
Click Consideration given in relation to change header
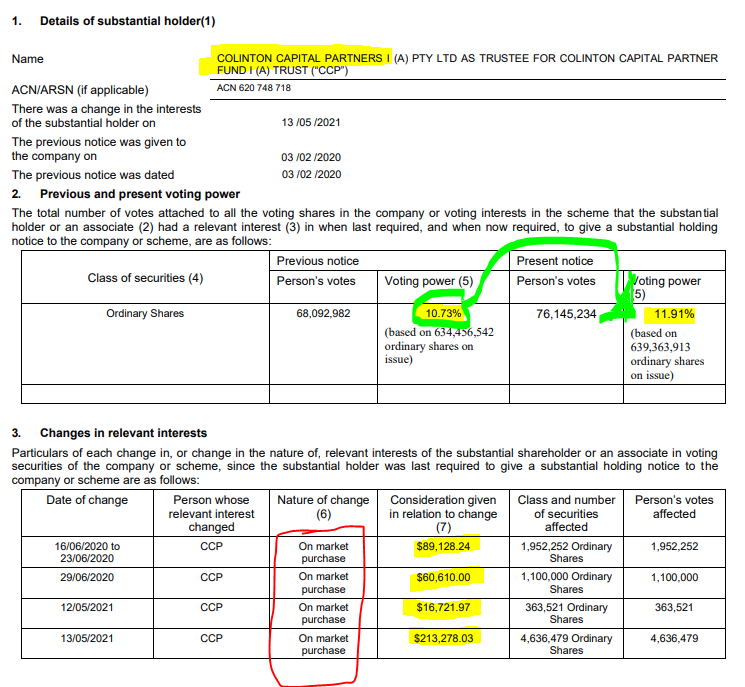(443, 513)
